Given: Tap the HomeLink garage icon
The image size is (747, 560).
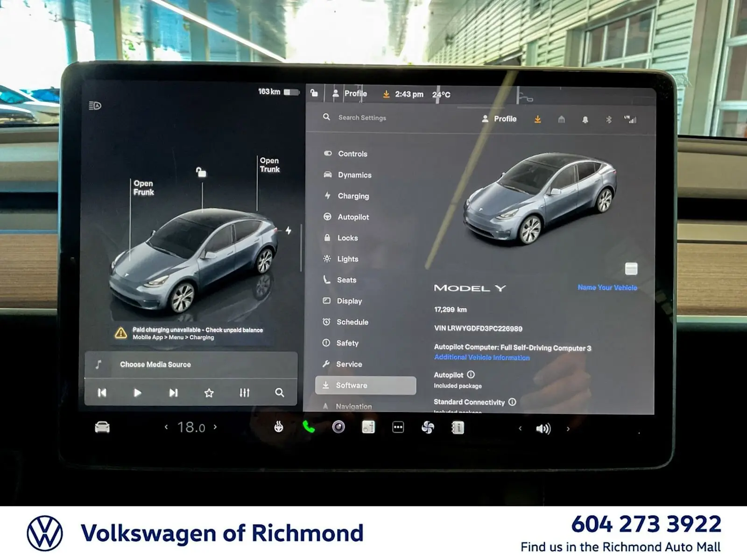Looking at the screenshot, I should [x=562, y=120].
